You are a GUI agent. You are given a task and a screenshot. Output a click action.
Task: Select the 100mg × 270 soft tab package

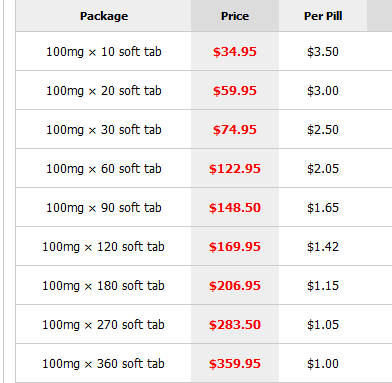coord(103,325)
